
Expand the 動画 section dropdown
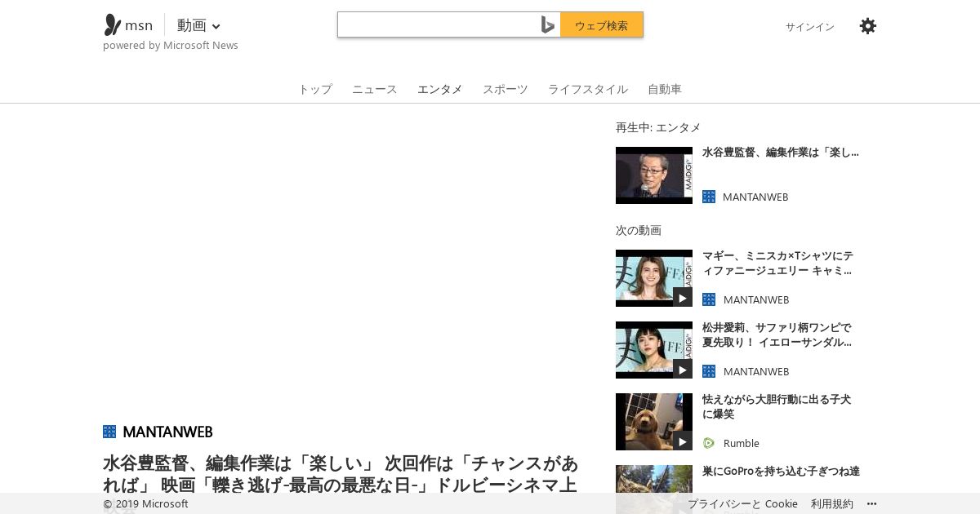click(x=198, y=25)
